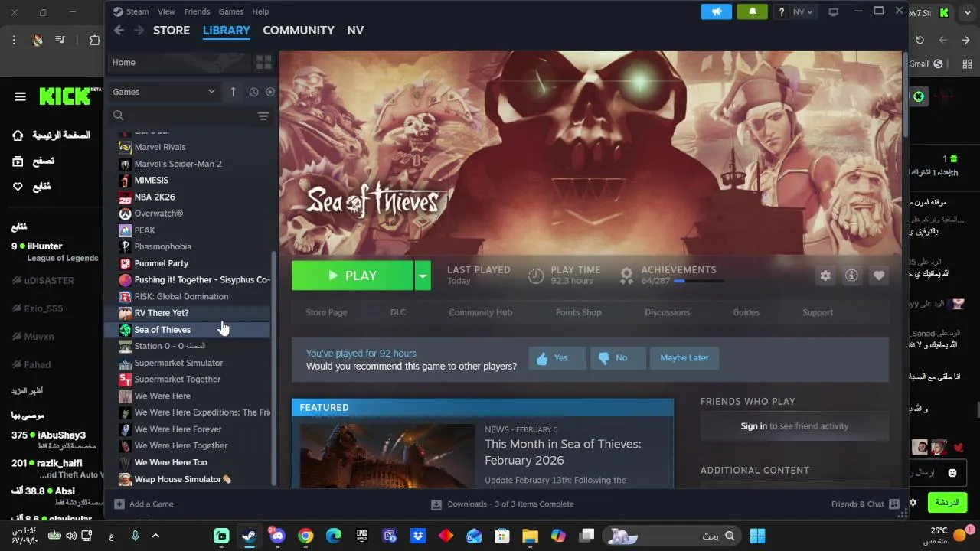Open Kick hamburger menu in browser
The width and height of the screenshot is (980, 551).
click(x=21, y=96)
